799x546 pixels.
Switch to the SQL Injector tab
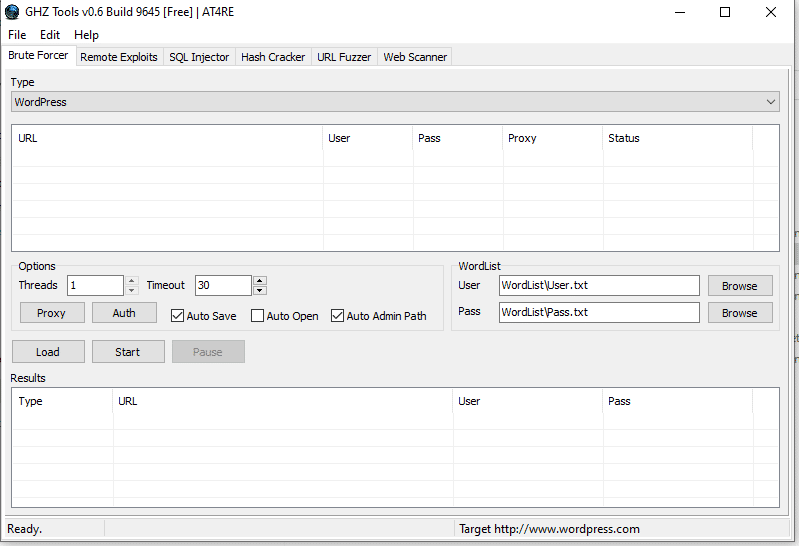199,57
